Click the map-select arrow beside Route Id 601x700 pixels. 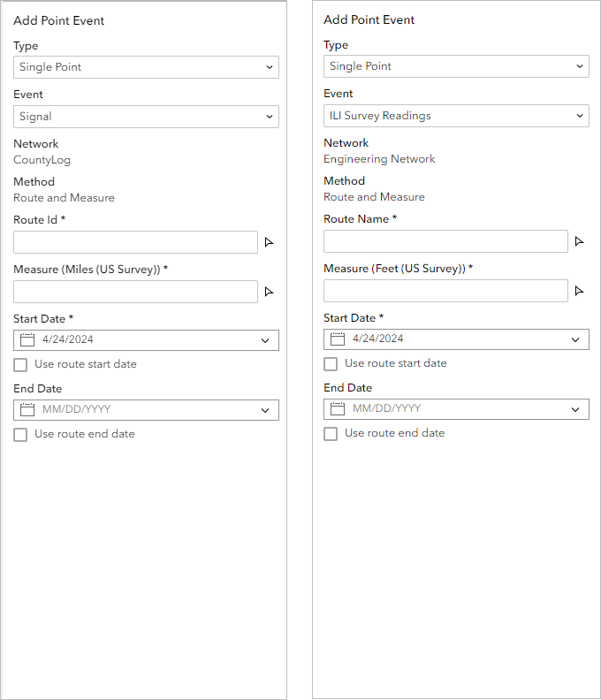[x=270, y=242]
